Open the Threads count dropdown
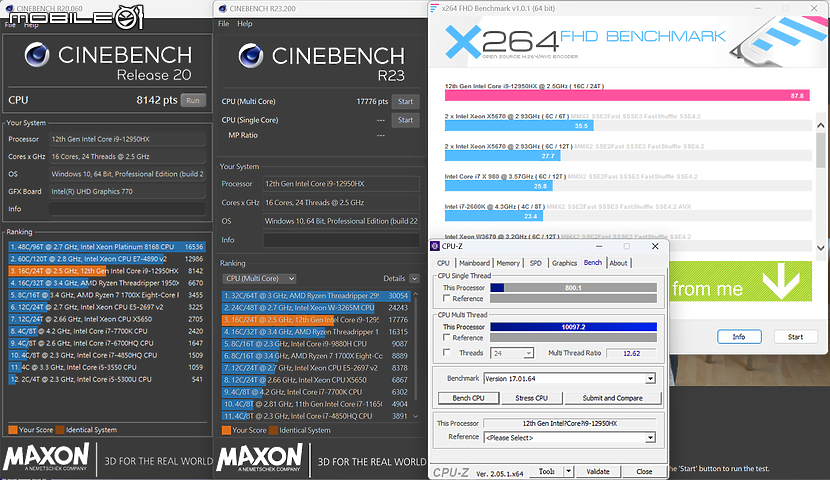 tap(528, 353)
